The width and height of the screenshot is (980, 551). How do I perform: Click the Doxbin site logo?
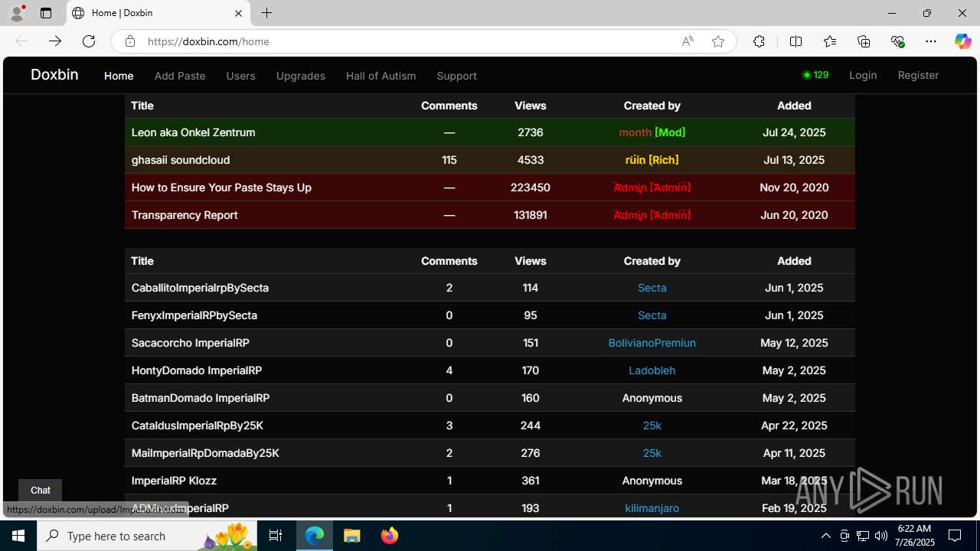coord(54,74)
